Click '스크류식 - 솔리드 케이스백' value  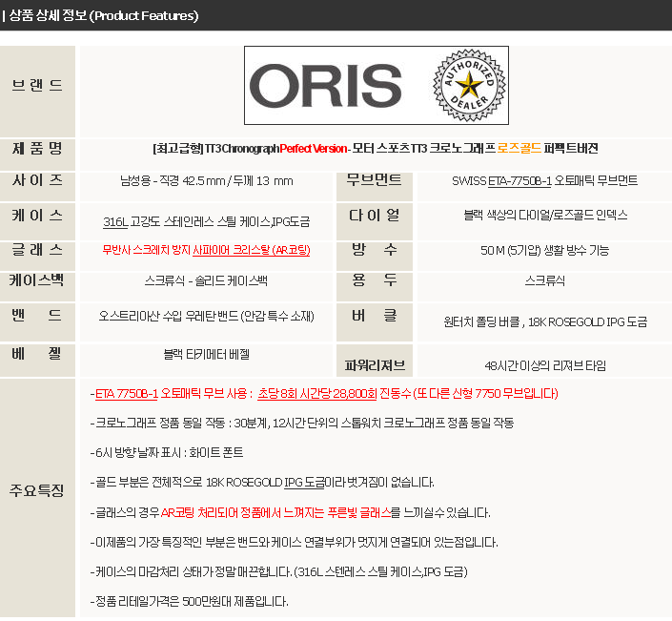(206, 280)
